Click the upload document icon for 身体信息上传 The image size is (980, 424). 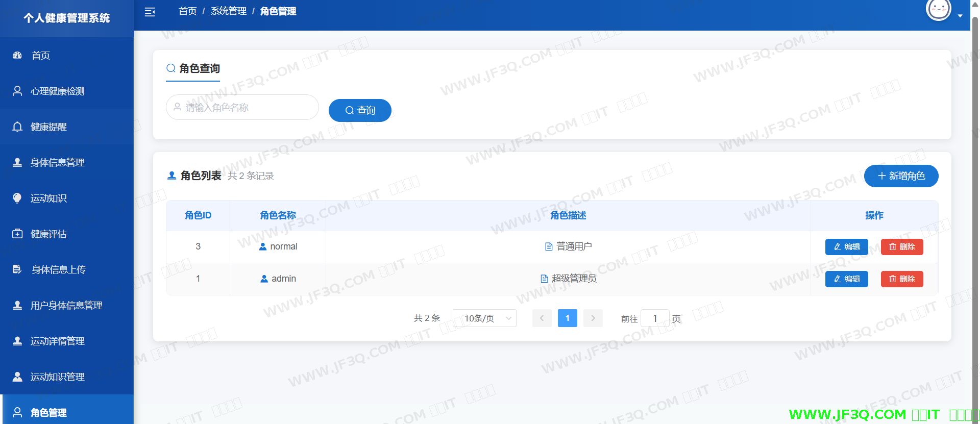click(17, 269)
